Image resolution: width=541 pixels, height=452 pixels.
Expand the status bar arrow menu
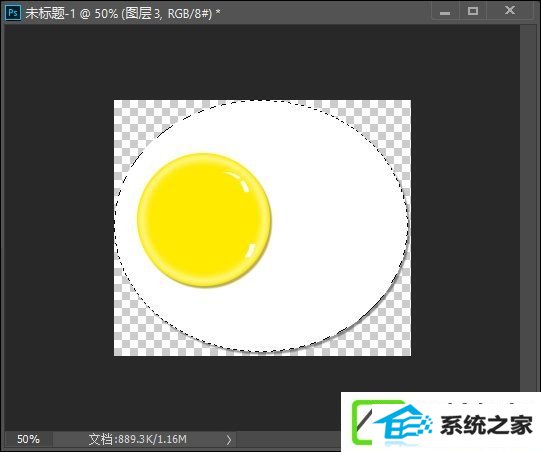[228, 440]
